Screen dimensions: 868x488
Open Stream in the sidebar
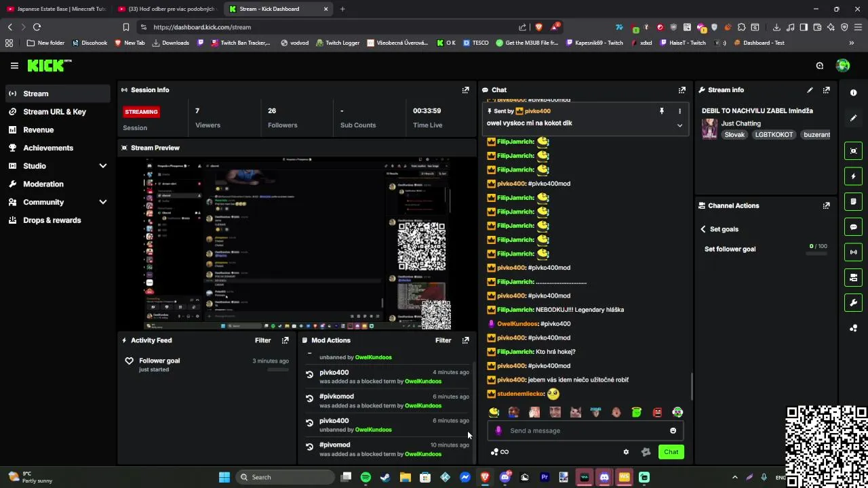click(58, 94)
